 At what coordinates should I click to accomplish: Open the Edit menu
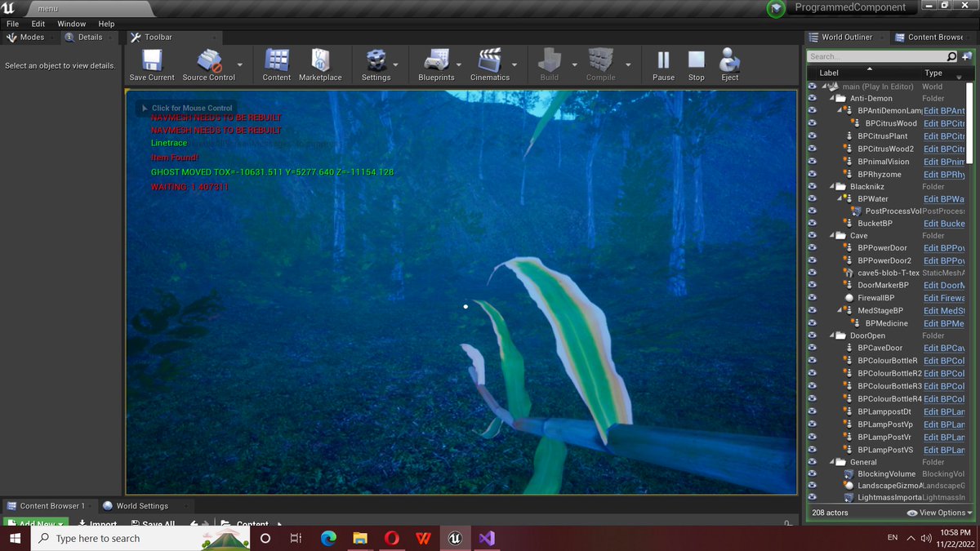[38, 24]
